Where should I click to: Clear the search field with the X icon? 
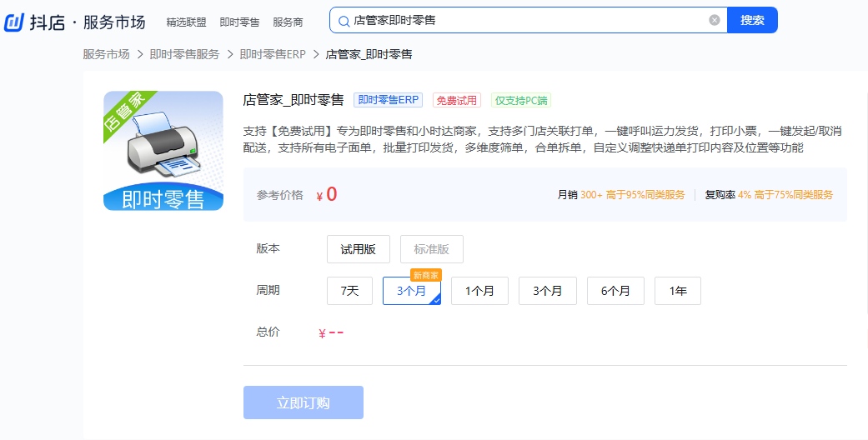pos(715,21)
